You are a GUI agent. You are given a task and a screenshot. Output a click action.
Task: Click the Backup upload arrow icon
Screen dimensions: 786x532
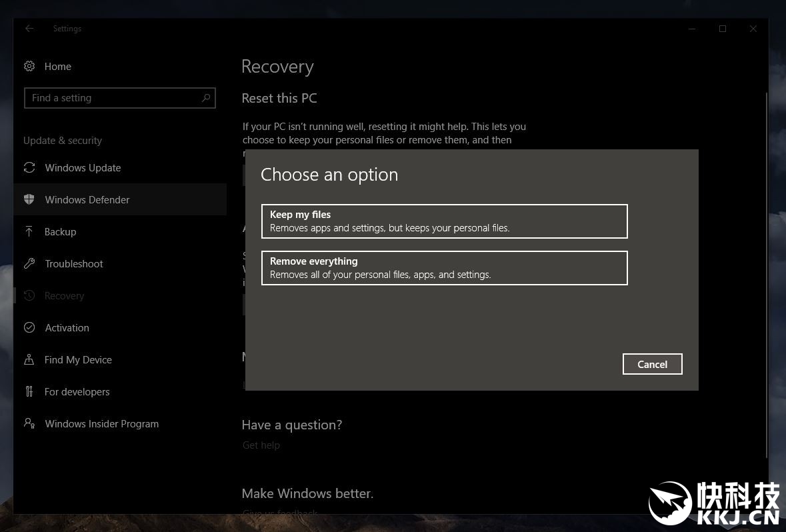coord(29,231)
